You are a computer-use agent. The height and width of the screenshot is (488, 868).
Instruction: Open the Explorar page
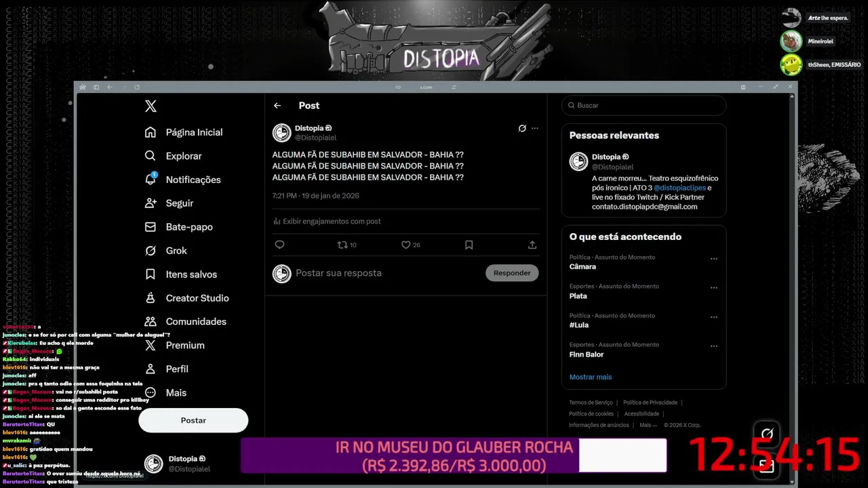coord(174,156)
